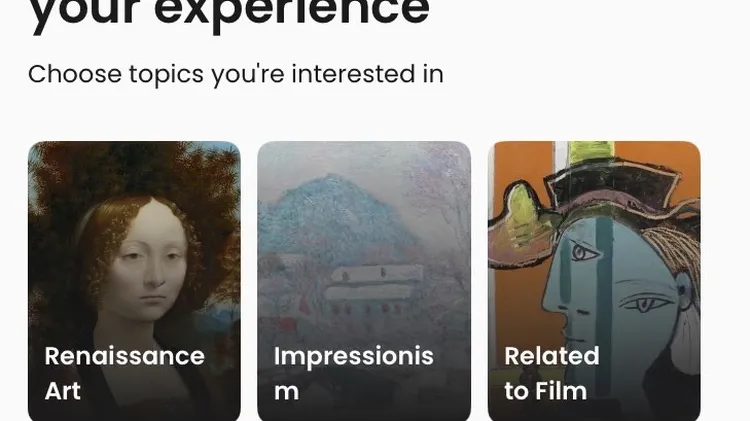Choose the Impressionism topic card
This screenshot has height=421, width=750.
pos(364,281)
